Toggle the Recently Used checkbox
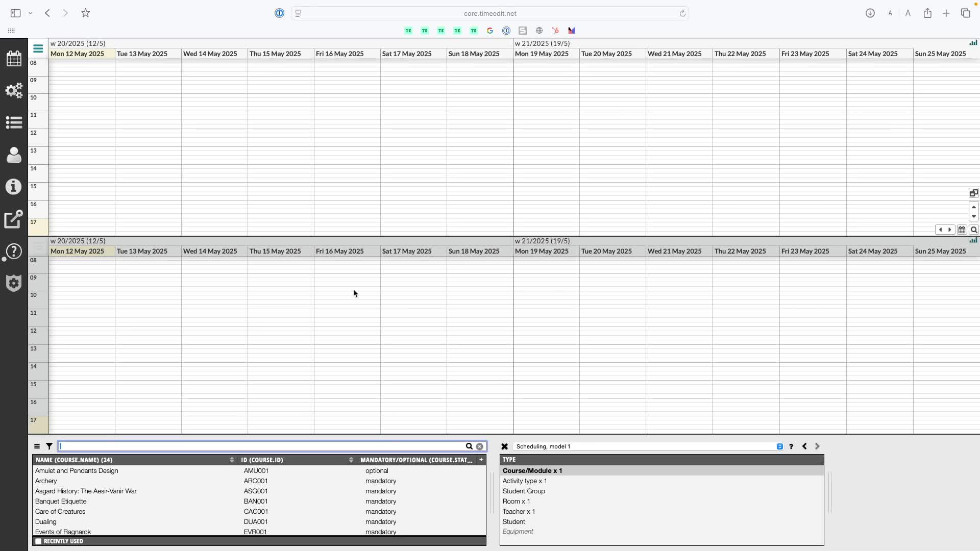 point(38,541)
